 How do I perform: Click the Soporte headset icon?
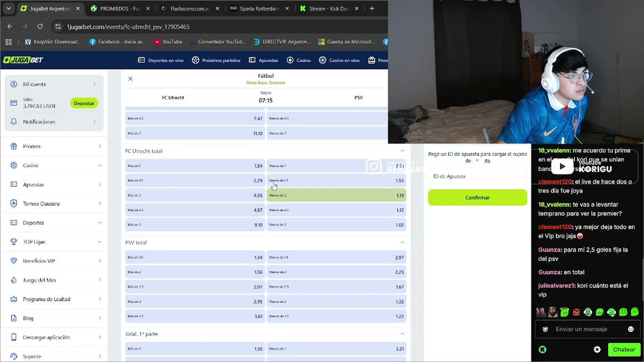14,356
